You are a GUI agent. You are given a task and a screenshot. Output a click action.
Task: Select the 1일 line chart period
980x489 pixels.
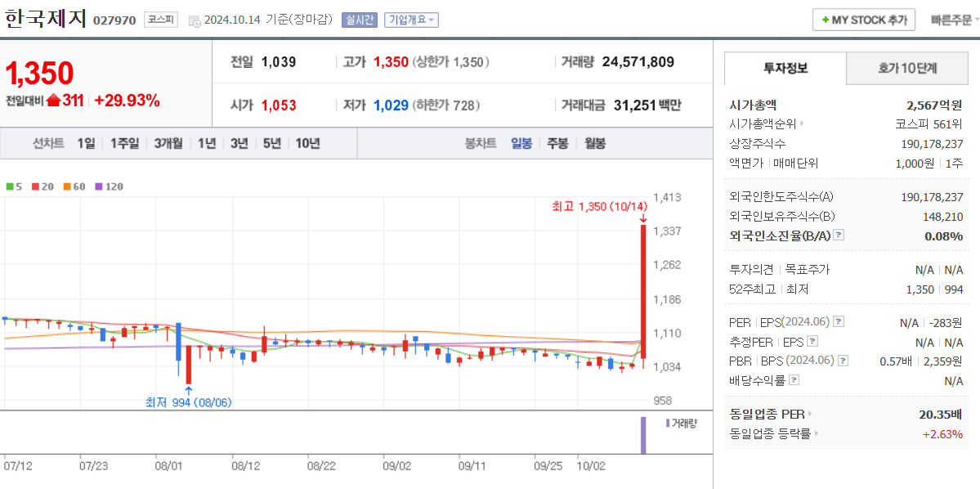coord(87,143)
